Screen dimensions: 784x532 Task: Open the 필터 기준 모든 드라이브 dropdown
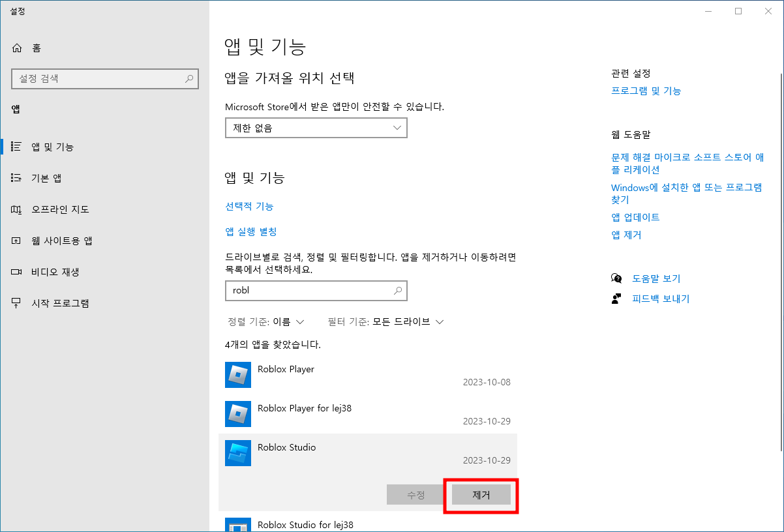click(x=385, y=321)
